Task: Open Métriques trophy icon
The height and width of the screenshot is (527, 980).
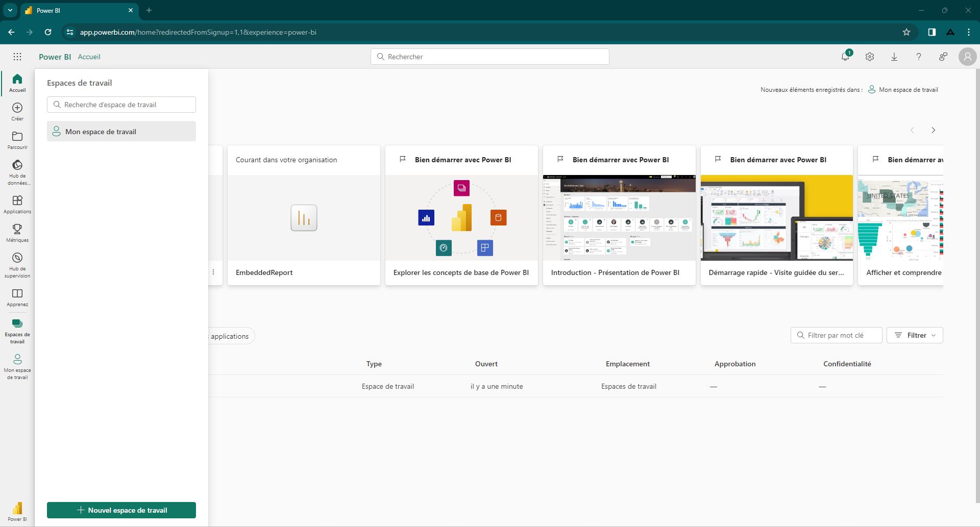Action: [x=17, y=233]
